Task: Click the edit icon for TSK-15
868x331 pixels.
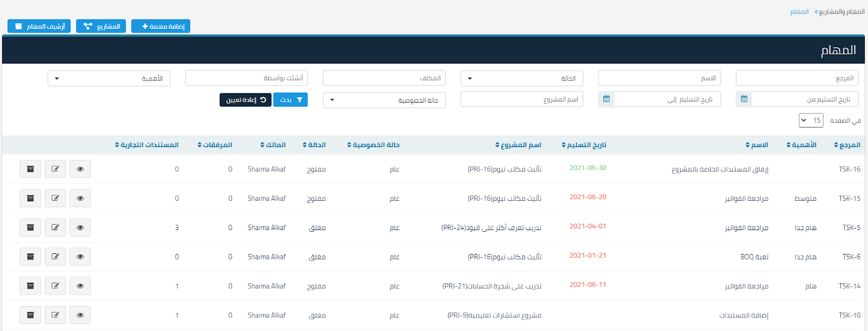Action: pos(55,199)
